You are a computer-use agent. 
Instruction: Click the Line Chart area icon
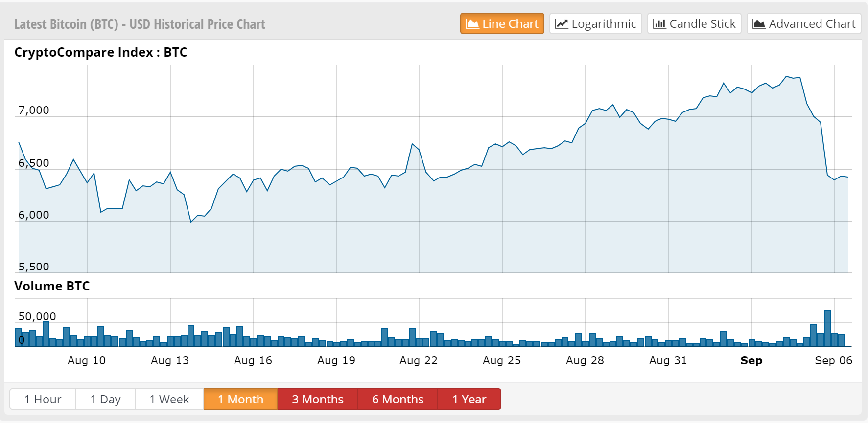click(x=472, y=24)
